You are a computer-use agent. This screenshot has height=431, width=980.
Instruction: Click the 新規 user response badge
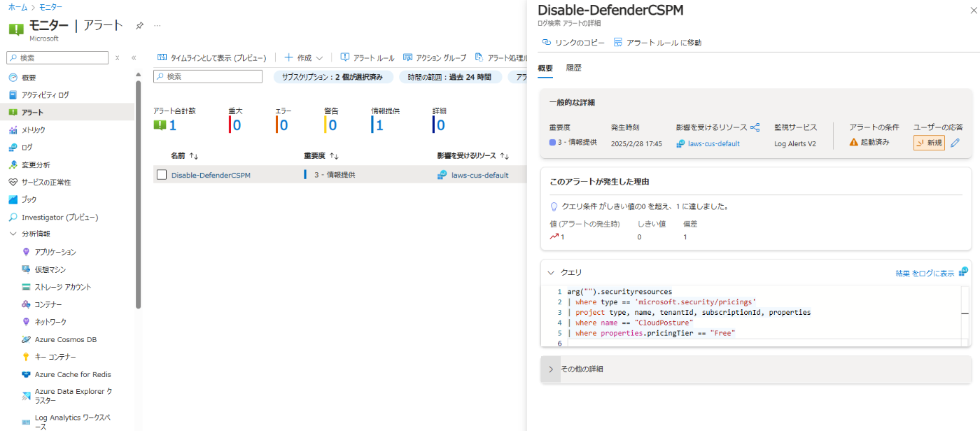(929, 143)
